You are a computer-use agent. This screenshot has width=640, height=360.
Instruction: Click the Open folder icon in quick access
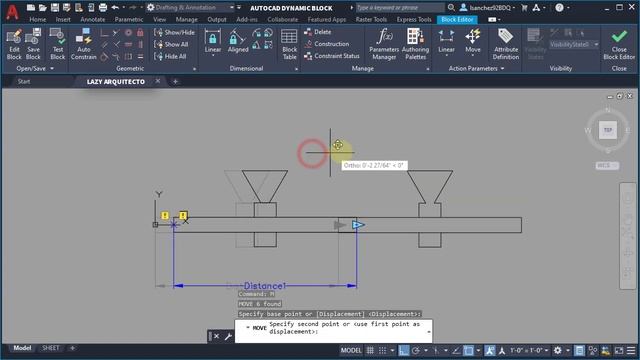[x=42, y=7]
